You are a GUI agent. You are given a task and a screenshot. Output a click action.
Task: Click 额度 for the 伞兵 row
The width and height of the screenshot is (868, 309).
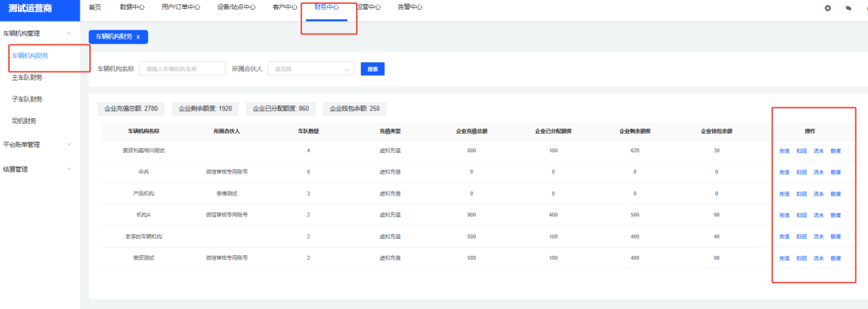[x=836, y=172]
